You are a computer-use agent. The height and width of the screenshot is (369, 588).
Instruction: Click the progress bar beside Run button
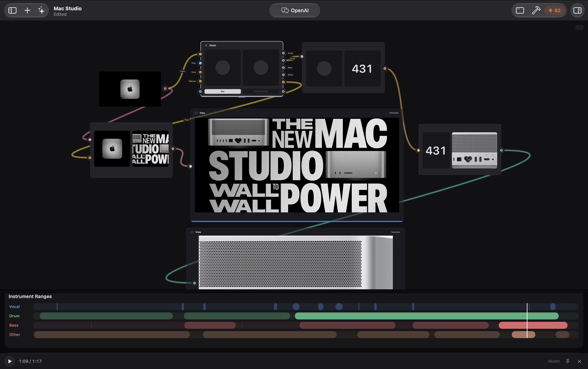click(261, 92)
